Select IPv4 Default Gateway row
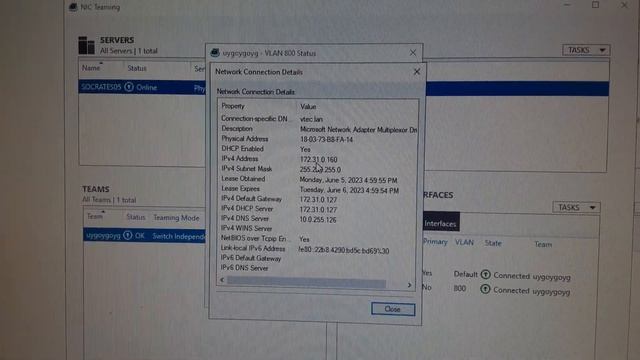The height and width of the screenshot is (360, 640). click(318, 199)
